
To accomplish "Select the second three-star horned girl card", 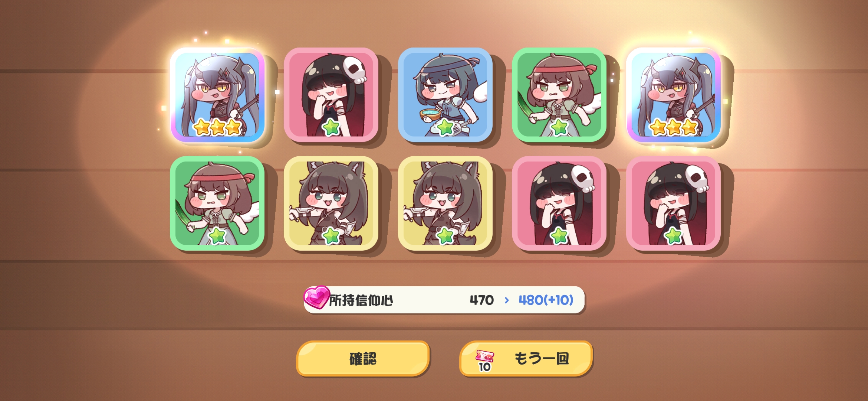I will [x=673, y=95].
